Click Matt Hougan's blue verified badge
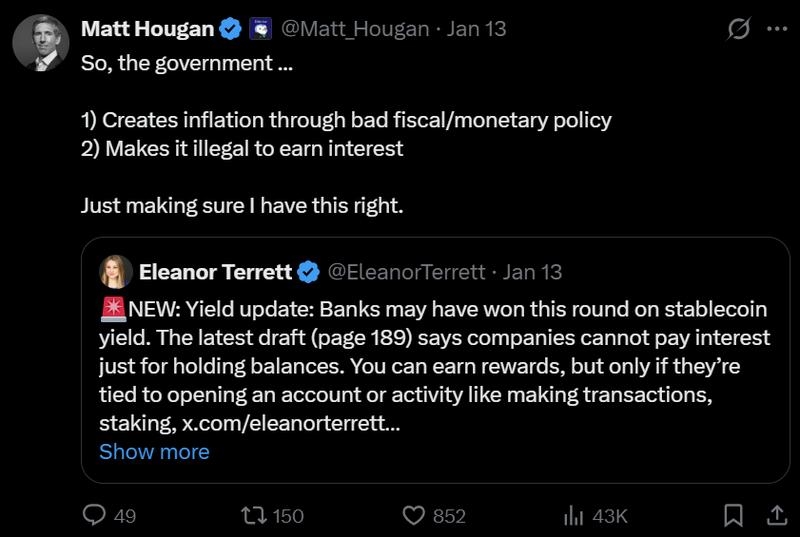Viewport: 800px width, 537px height. click(x=231, y=29)
